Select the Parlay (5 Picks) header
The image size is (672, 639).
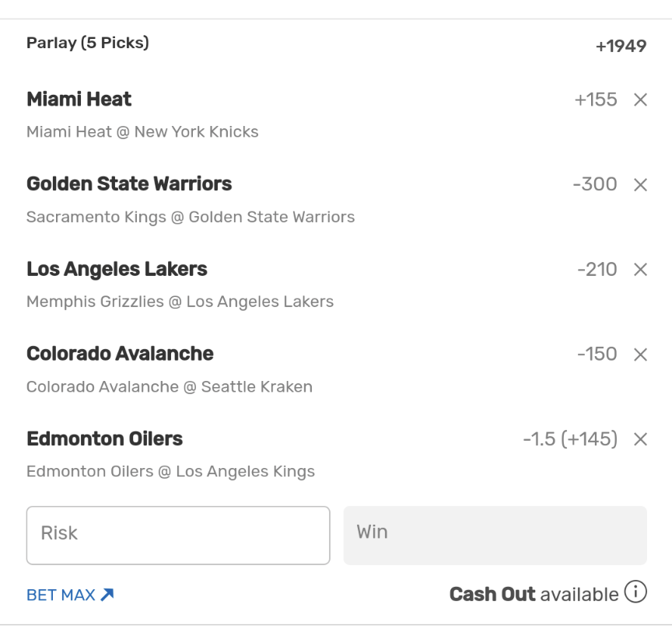[88, 43]
